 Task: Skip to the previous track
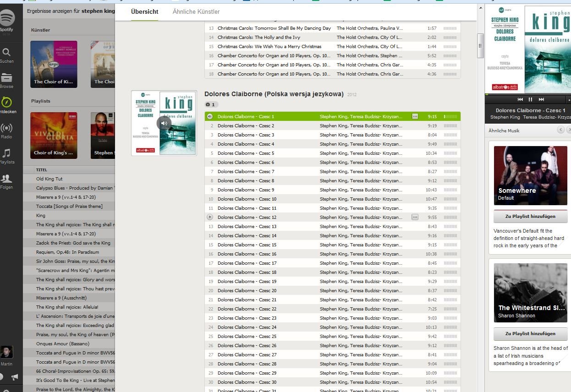(520, 99)
